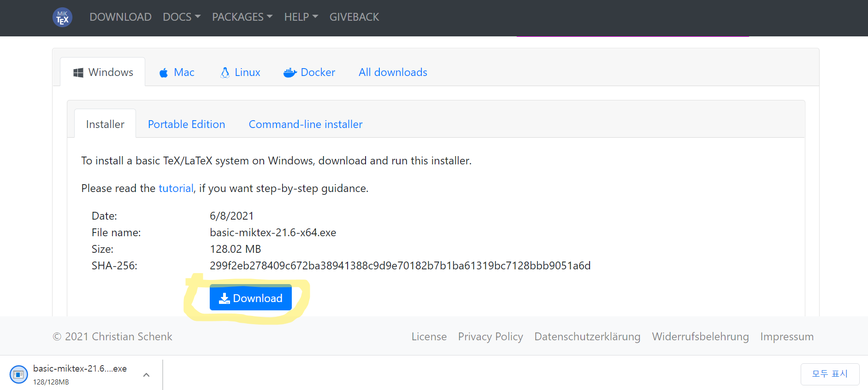Switch to the Mac tab
This screenshot has height=390, width=868.
click(177, 72)
